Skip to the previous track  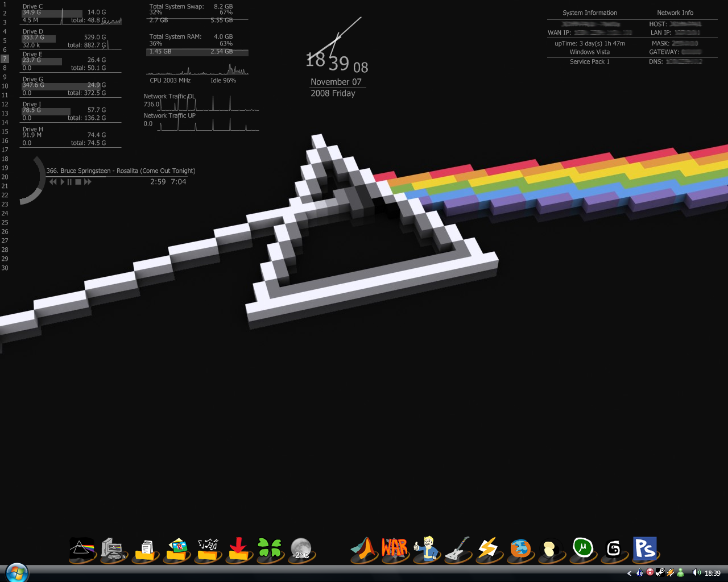point(53,182)
